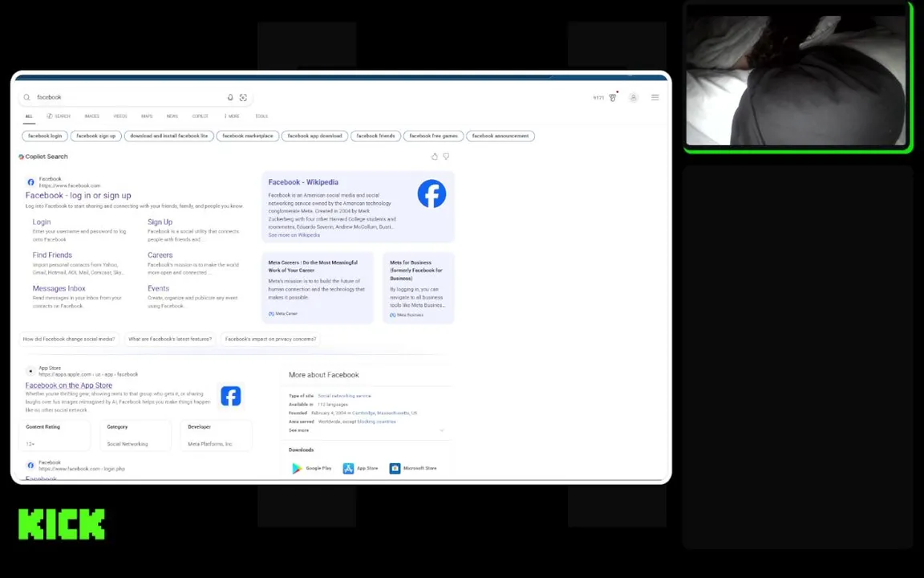Click Facebook favicon for login.php result
This screenshot has height=578, width=924.
click(x=30, y=466)
